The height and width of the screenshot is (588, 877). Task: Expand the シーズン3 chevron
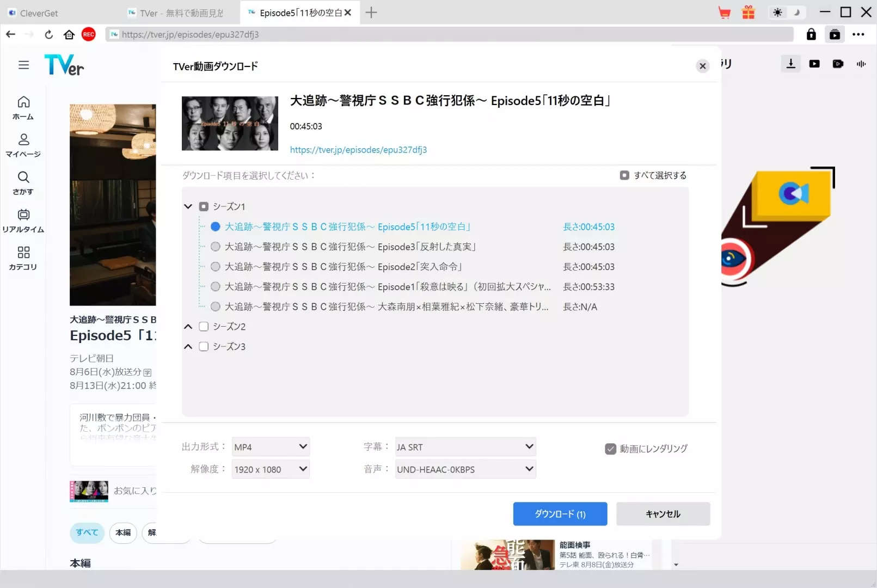click(188, 346)
